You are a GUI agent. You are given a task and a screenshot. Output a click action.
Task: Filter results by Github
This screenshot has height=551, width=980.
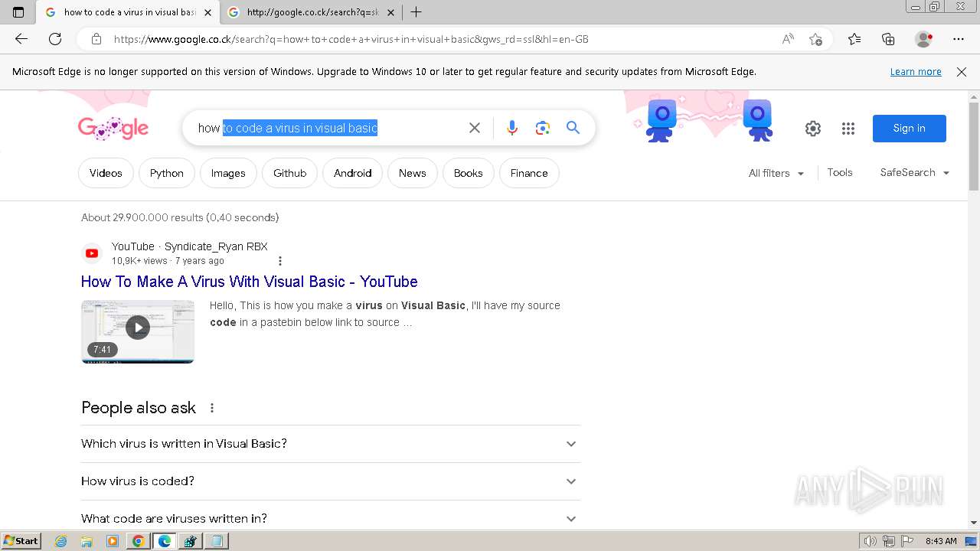pos(289,173)
